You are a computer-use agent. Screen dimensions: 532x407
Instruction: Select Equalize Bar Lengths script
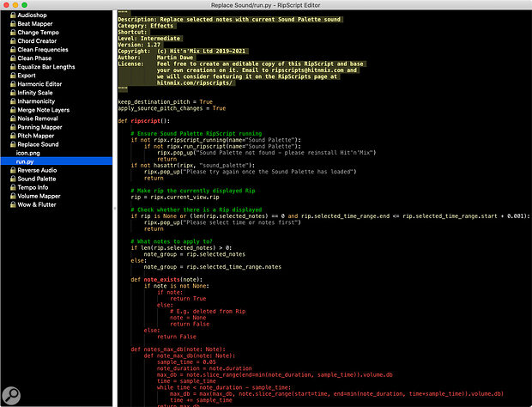tap(46, 66)
